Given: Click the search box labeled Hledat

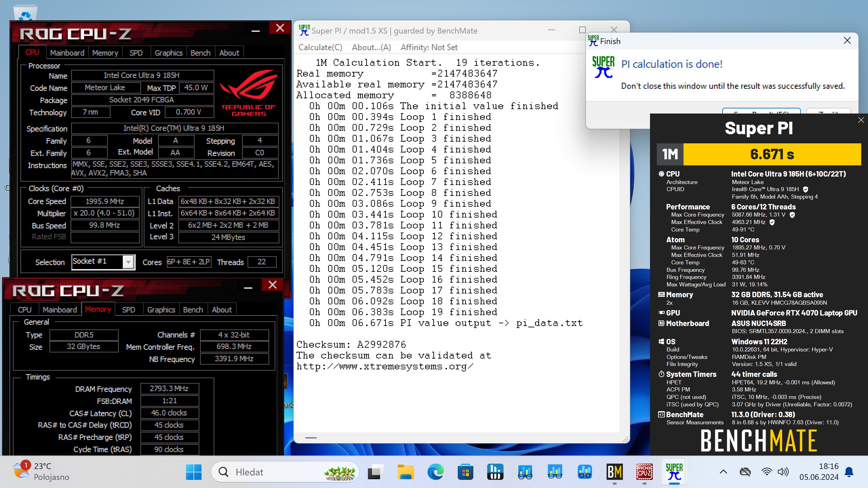Looking at the screenshot, I should click(285, 472).
